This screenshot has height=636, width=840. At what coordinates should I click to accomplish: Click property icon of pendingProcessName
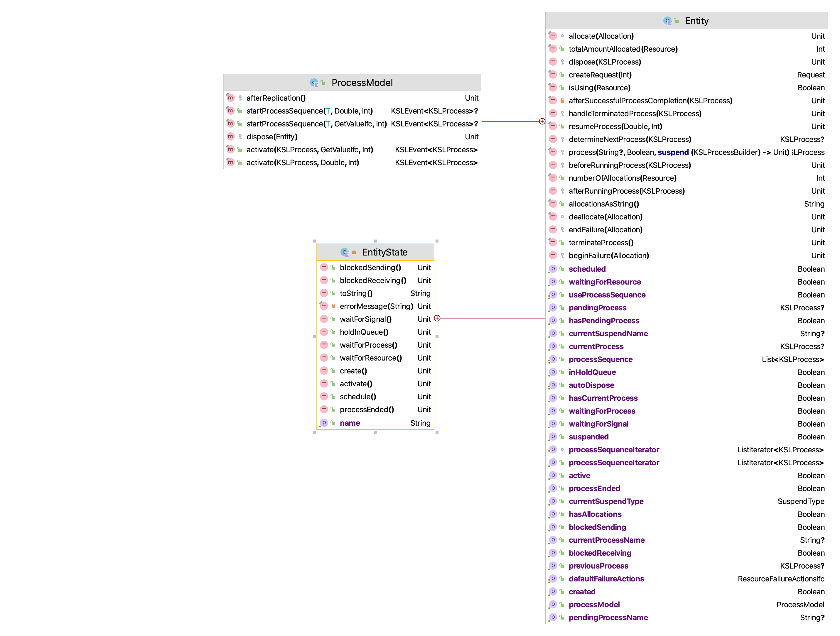[553, 618]
